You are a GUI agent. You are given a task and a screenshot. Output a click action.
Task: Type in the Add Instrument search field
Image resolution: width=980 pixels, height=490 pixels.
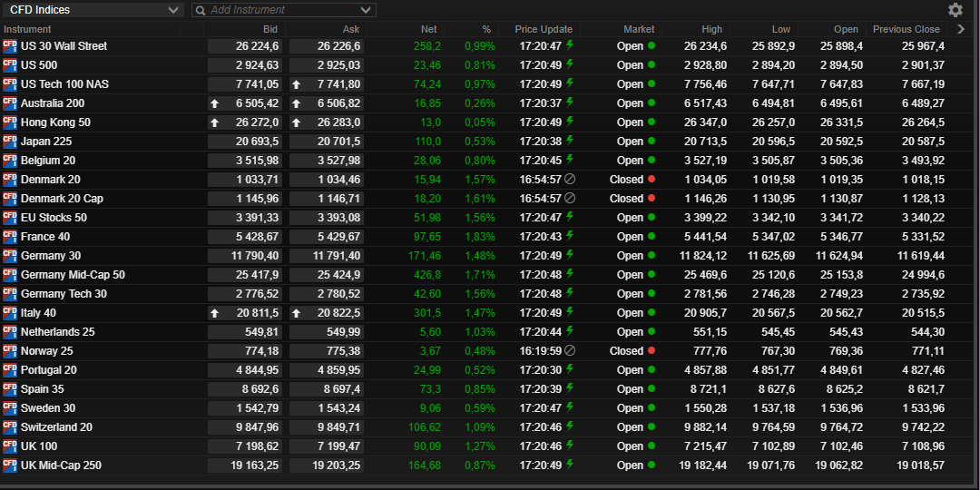point(281,10)
